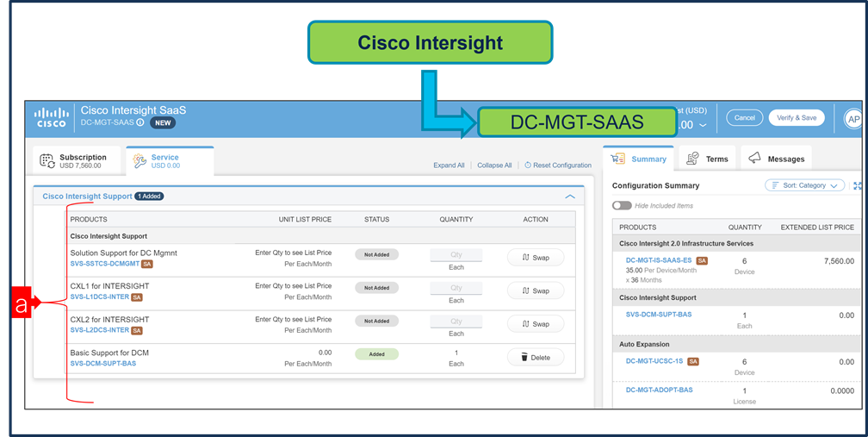Image resolution: width=868 pixels, height=437 pixels.
Task: Open the AP user avatar
Action: coord(852,119)
